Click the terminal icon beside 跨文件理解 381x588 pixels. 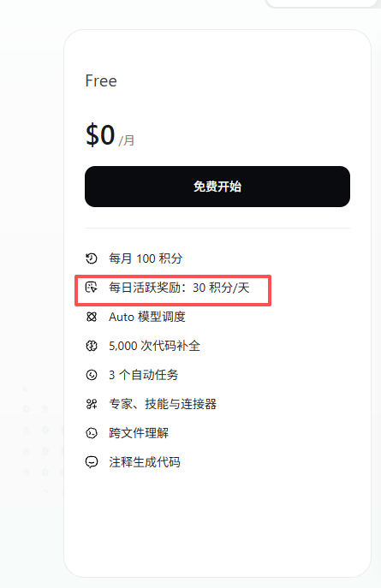91,433
